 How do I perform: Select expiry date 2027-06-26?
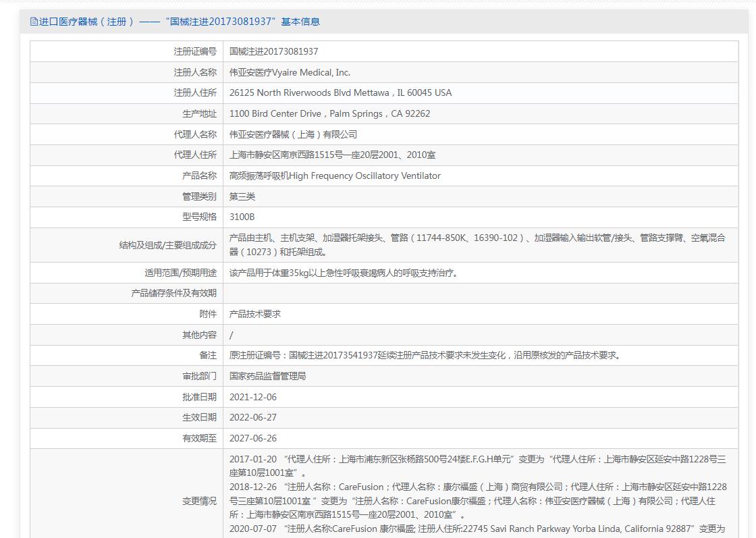tap(253, 438)
